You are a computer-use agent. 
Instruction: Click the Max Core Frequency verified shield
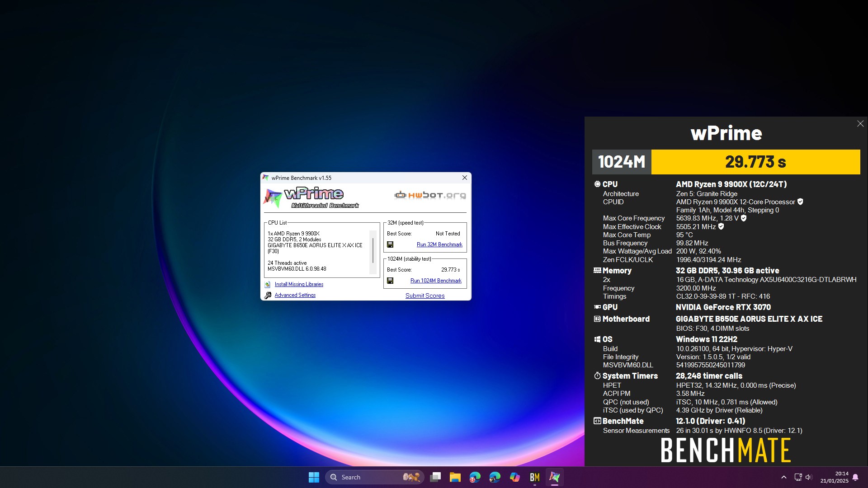coord(744,218)
